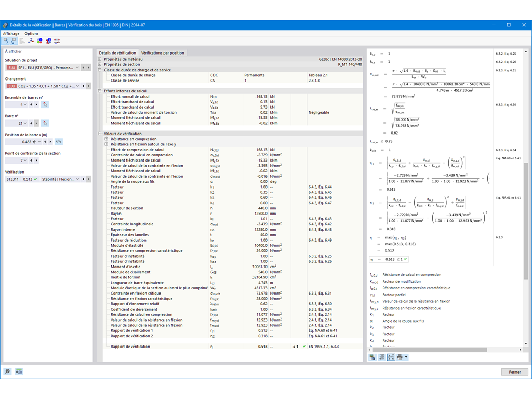Go to next section stress point
This screenshot has height=399, width=532.
coord(36,161)
